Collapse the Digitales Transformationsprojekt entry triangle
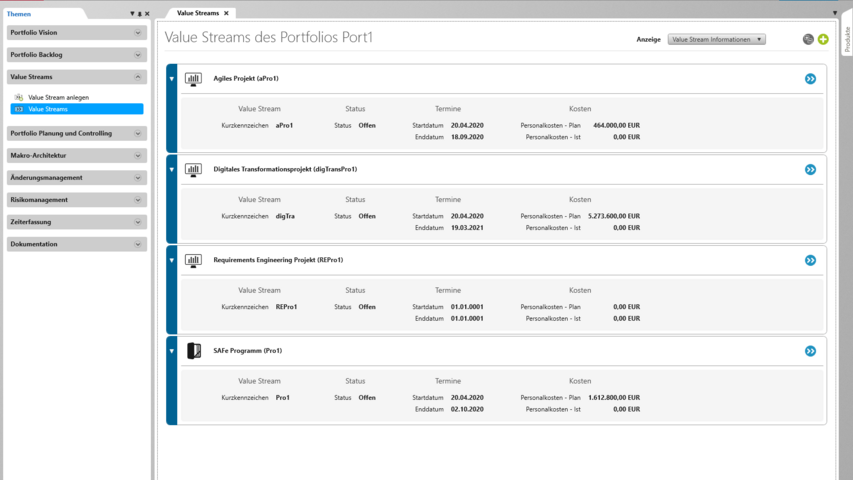Viewport: 853px width, 480px height. click(x=172, y=170)
